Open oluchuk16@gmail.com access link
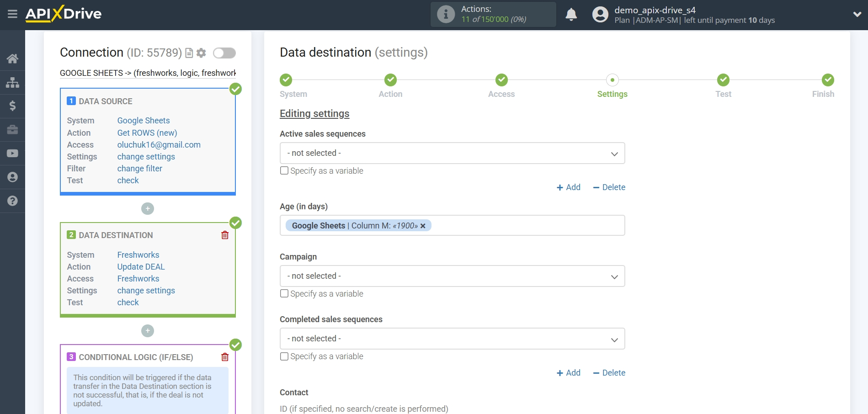Viewport: 868px width, 414px height. tap(159, 145)
